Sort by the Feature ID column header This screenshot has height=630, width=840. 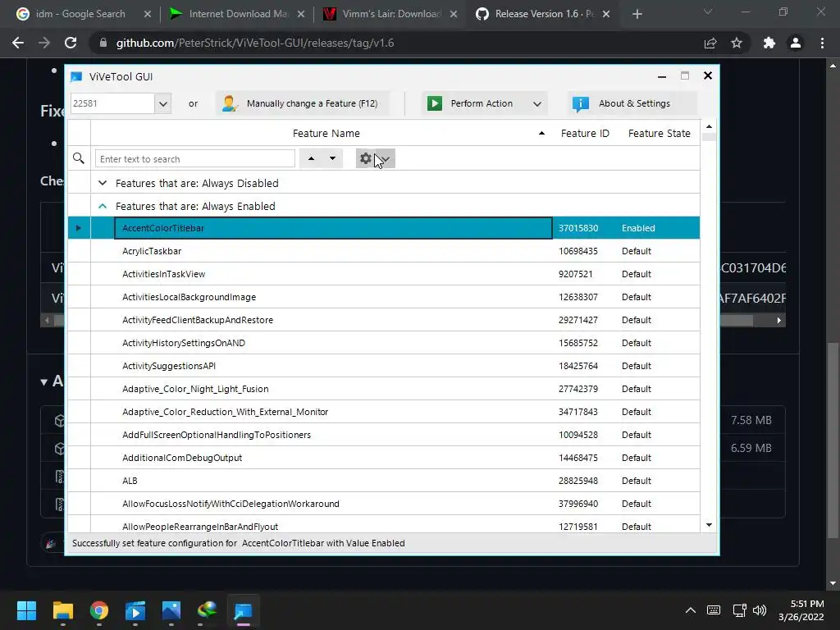pyautogui.click(x=585, y=134)
